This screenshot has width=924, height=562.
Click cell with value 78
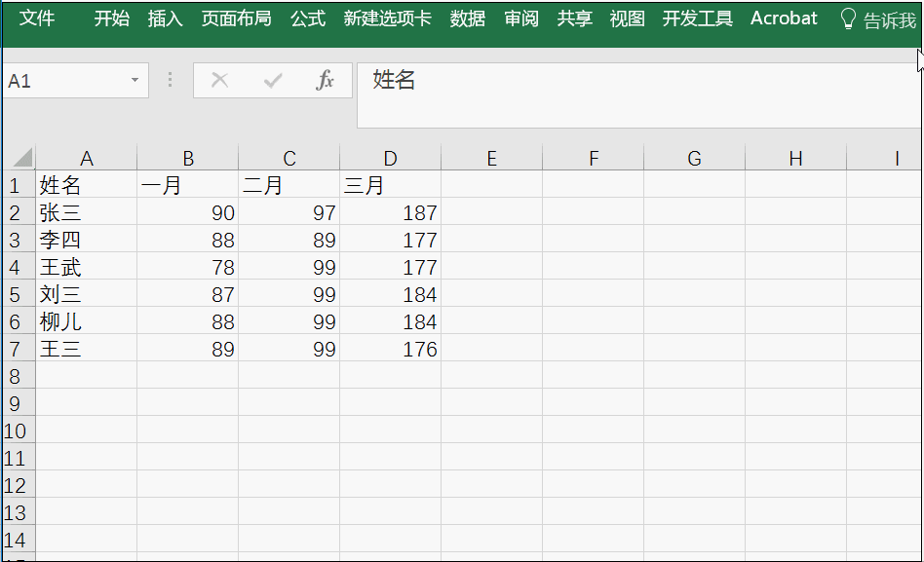(187, 267)
